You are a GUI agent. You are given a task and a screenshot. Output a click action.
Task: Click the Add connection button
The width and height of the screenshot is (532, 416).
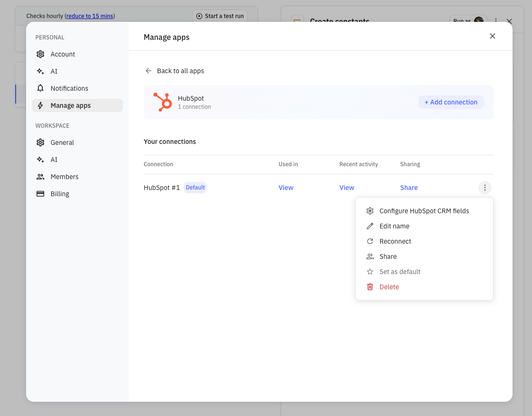pos(451,102)
